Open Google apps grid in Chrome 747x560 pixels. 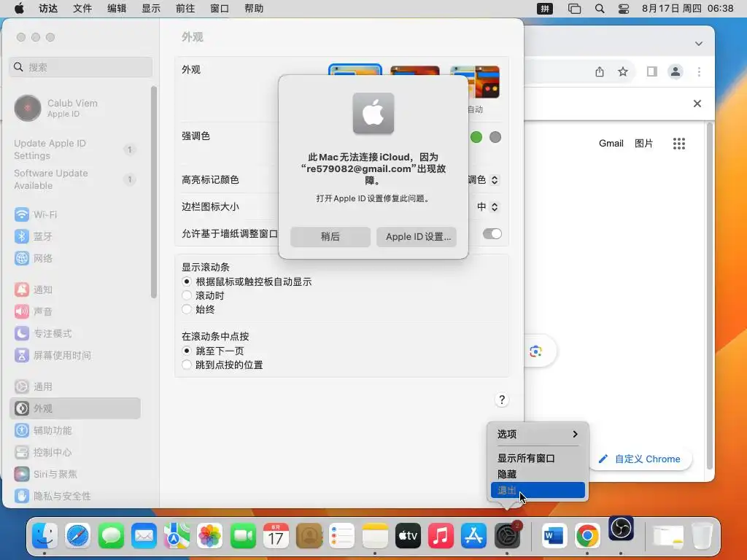pos(679,144)
